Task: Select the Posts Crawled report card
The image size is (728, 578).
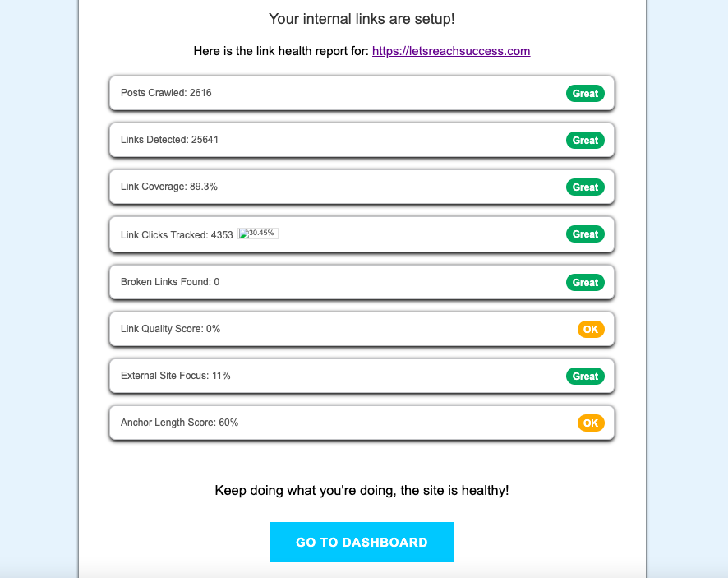Action: click(329, 93)
